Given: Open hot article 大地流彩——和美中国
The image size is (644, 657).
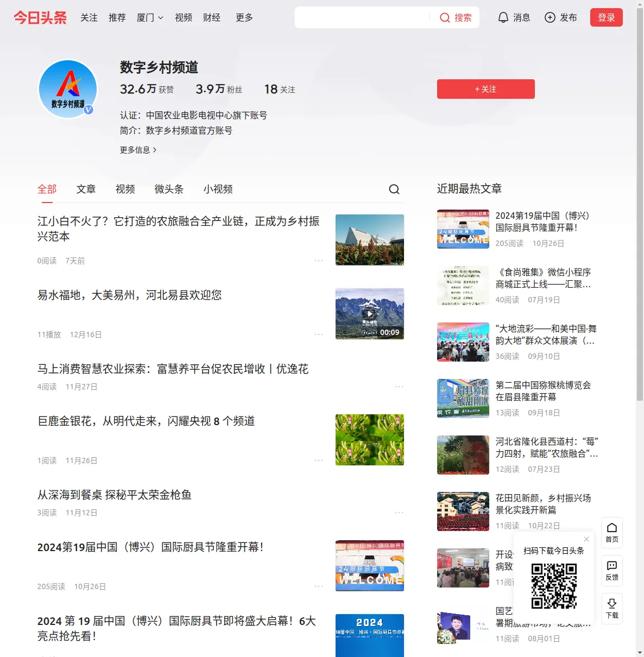Looking at the screenshot, I should [546, 334].
